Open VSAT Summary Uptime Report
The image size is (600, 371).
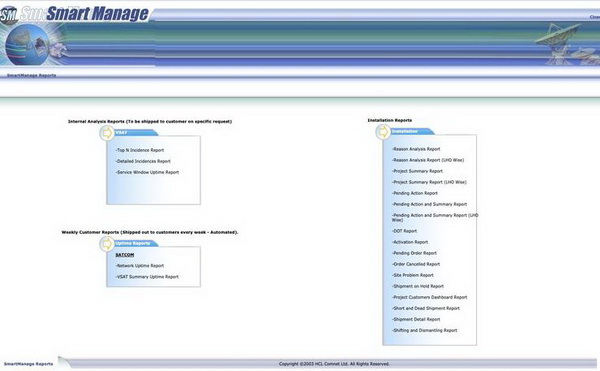(x=147, y=277)
